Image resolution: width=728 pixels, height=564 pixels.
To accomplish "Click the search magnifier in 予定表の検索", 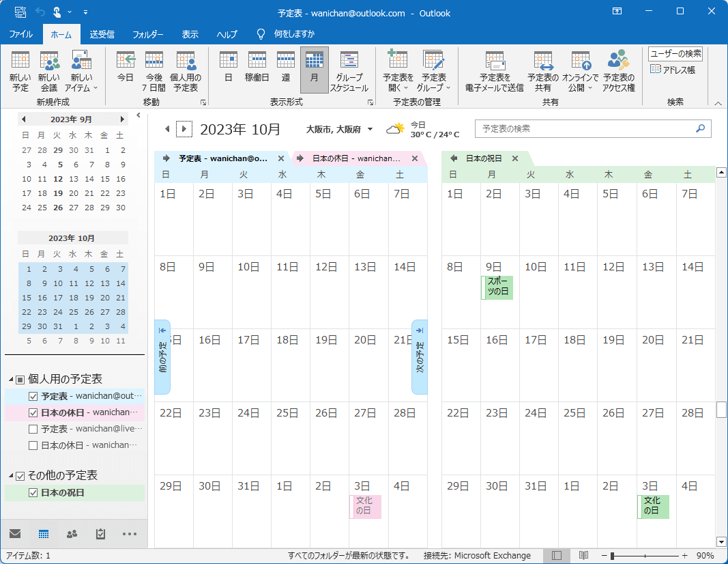I will 701,128.
